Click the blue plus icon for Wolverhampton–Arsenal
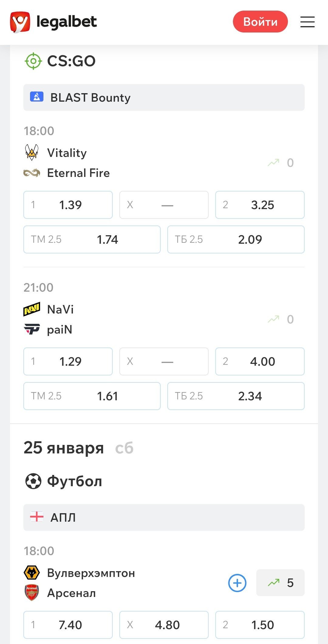The height and width of the screenshot is (644, 328). [x=237, y=583]
